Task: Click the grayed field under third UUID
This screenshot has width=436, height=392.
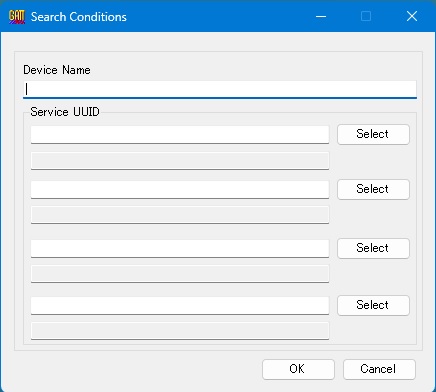Action: 180,274
